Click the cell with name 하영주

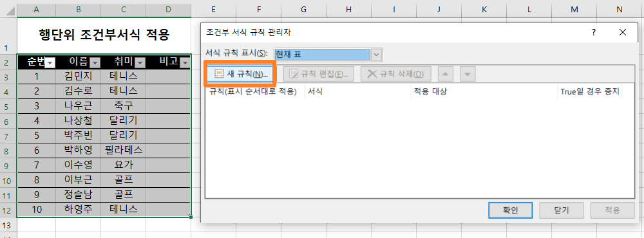click(78, 209)
